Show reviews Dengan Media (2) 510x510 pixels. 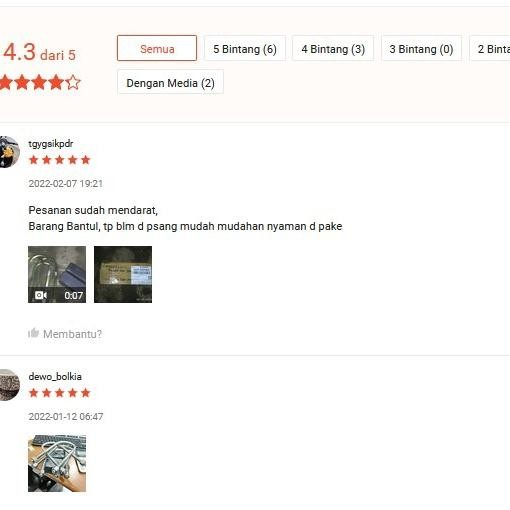coord(170,82)
